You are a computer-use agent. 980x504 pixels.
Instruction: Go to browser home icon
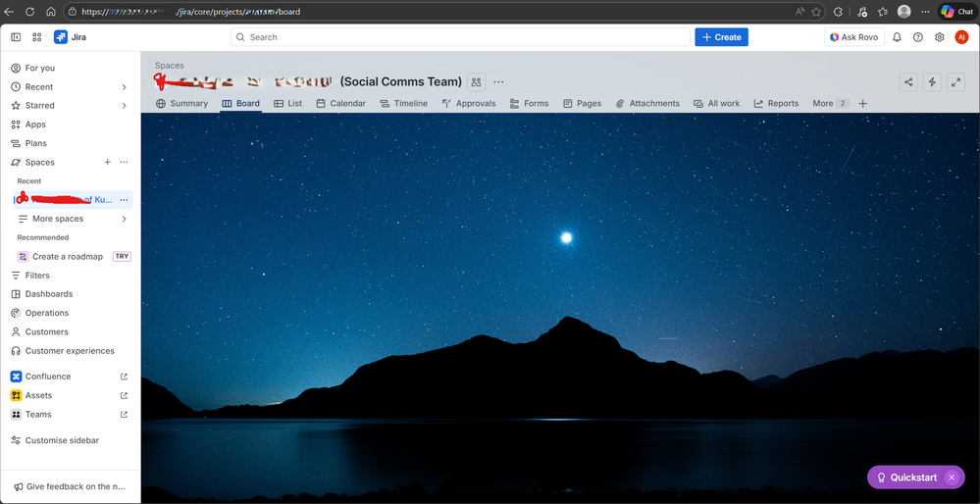point(51,11)
